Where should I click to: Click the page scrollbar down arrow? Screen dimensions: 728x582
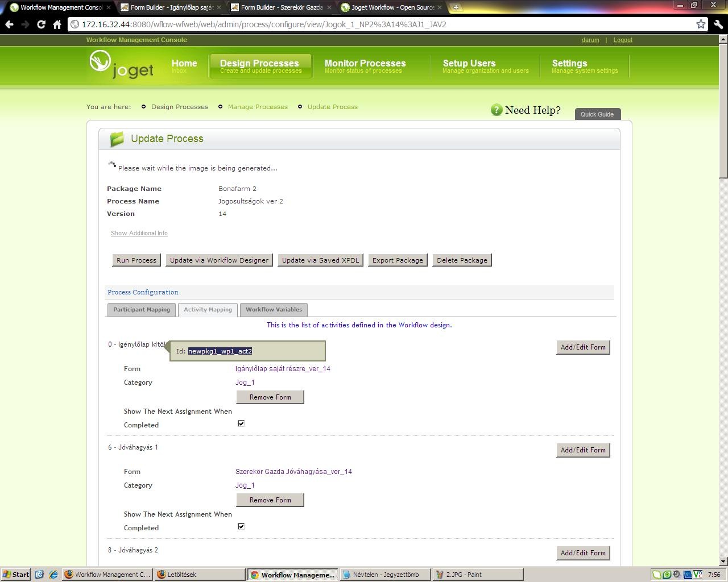pyautogui.click(x=723, y=562)
